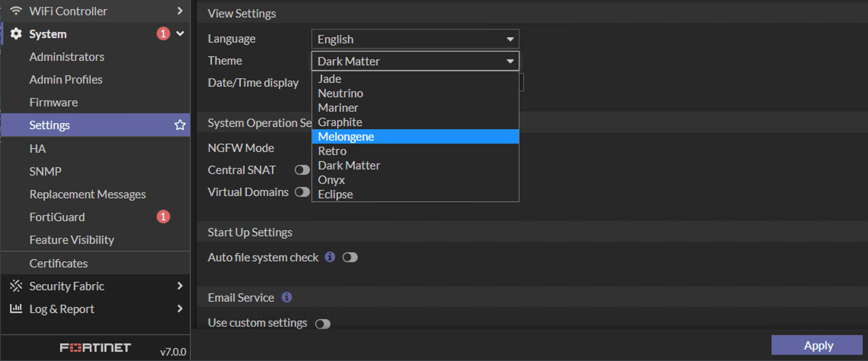The image size is (868, 361).
Task: Open the Language dropdown
Action: [x=415, y=39]
